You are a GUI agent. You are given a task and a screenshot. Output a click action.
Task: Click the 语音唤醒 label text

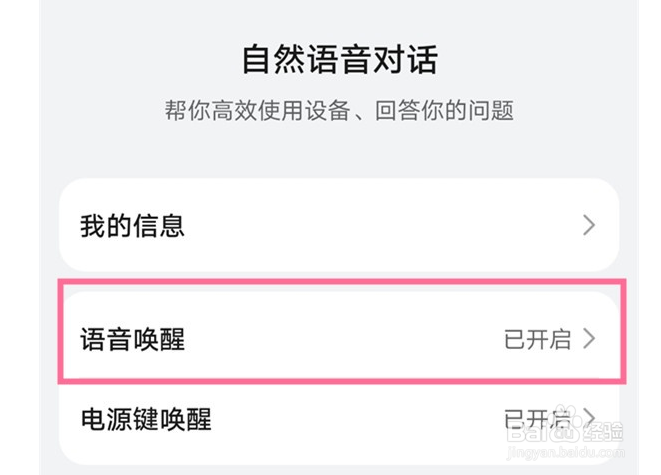(132, 339)
